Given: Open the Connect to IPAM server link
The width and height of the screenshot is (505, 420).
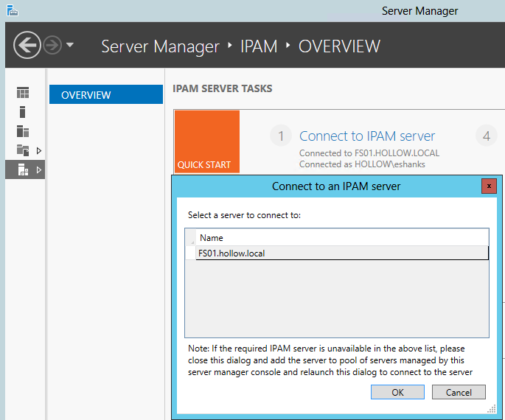Looking at the screenshot, I should (x=367, y=136).
